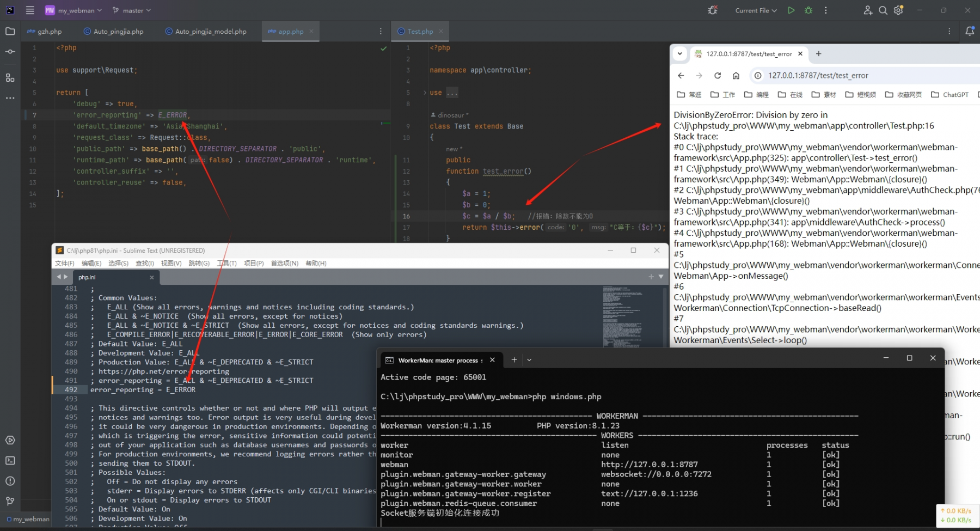Open the 编程 bookmark folder
Screen dimensions: 980x531
756,95
